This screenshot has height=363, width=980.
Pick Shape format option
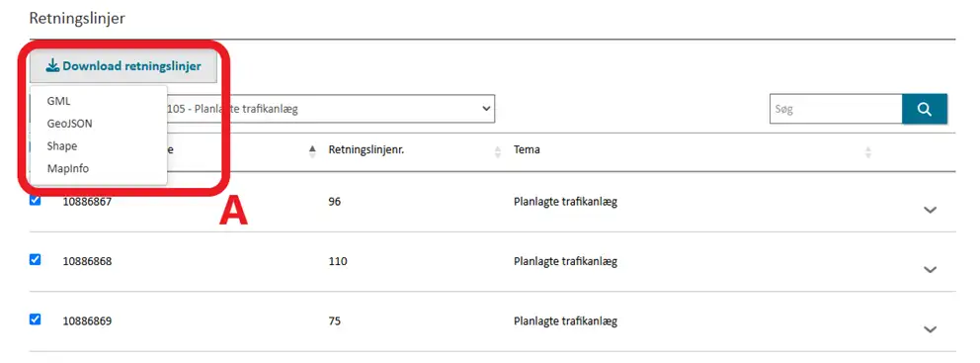coord(62,145)
